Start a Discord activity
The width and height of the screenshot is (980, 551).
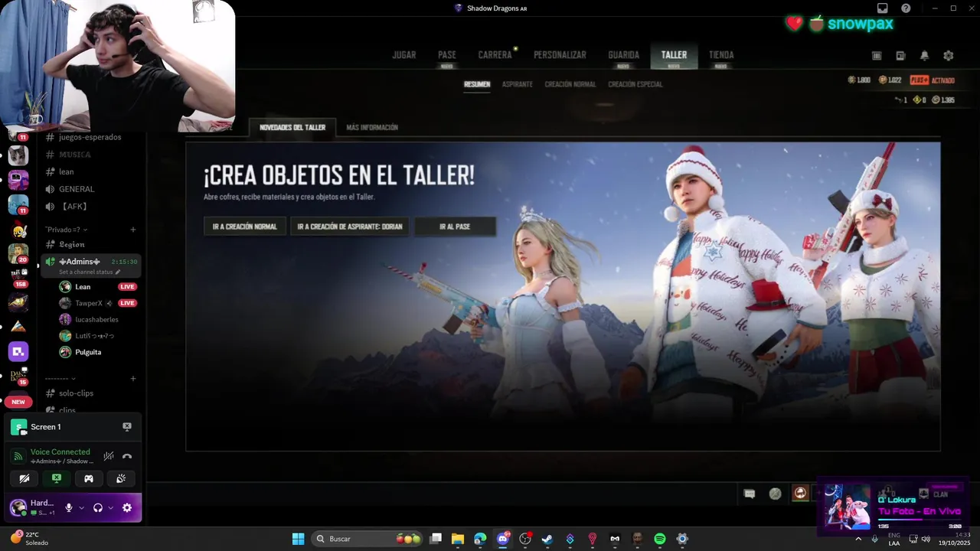click(89, 479)
